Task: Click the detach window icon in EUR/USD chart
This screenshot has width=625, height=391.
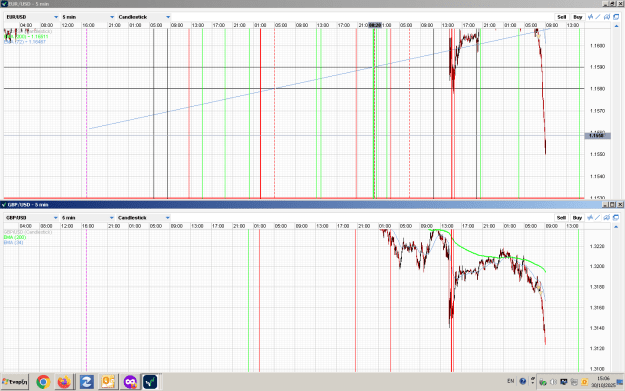Action: pyautogui.click(x=616, y=17)
